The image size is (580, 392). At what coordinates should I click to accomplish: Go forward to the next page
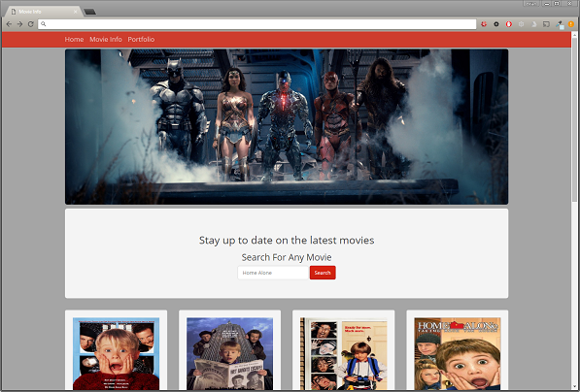(x=19, y=24)
